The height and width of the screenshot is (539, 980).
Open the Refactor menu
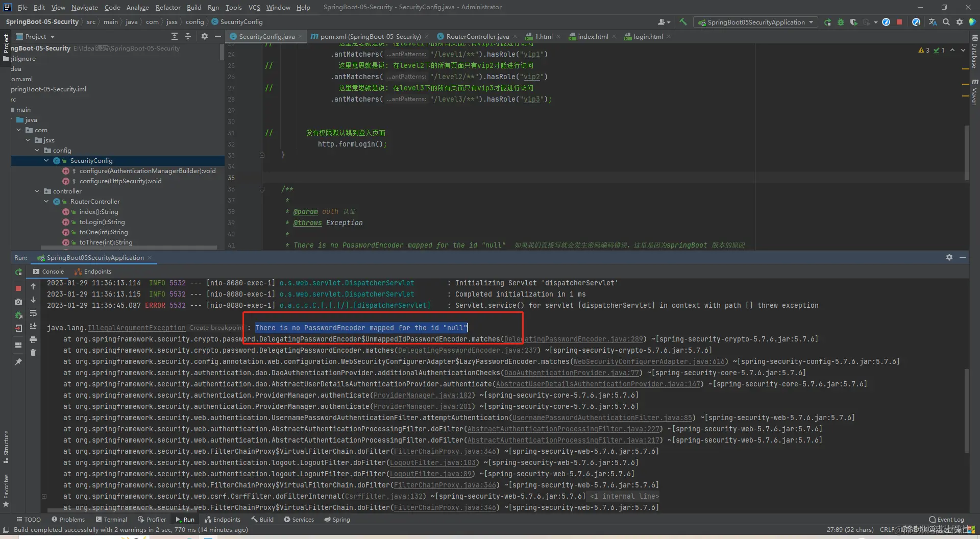click(x=168, y=7)
